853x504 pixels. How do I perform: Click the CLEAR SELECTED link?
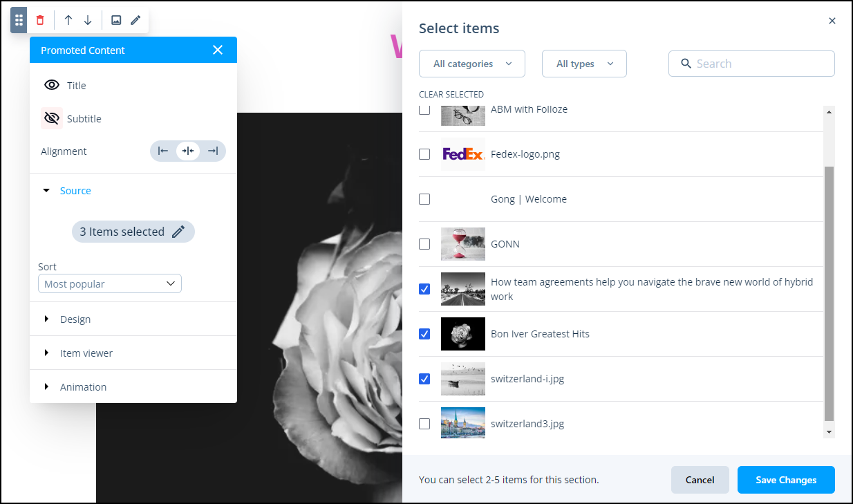tap(451, 95)
